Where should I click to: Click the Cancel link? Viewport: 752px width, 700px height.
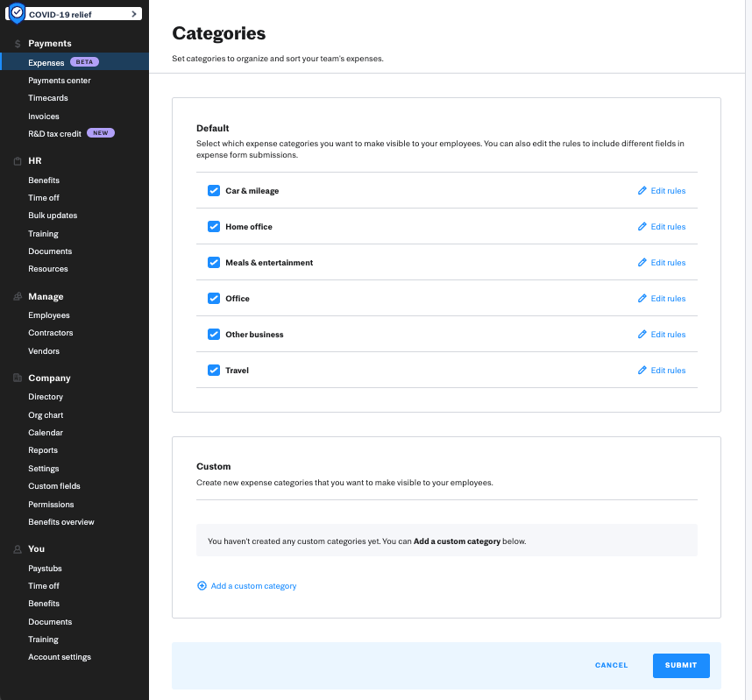tap(611, 666)
